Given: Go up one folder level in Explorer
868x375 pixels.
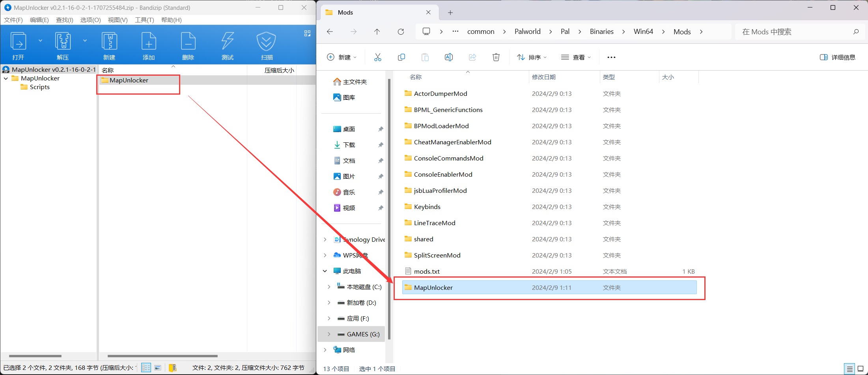Looking at the screenshot, I should click(377, 32).
